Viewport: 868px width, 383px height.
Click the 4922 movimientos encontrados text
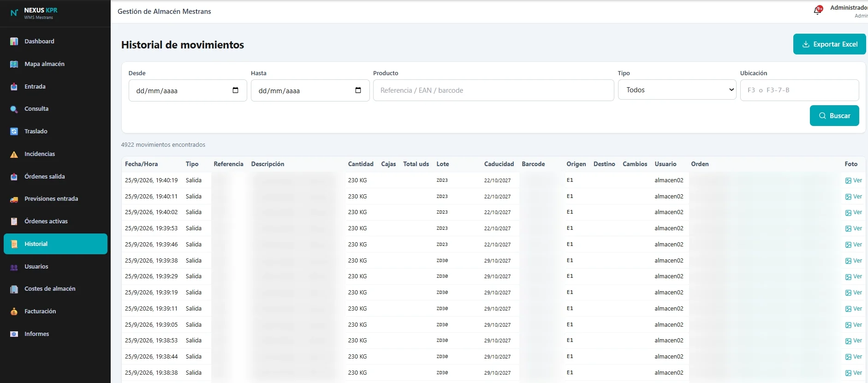point(163,145)
